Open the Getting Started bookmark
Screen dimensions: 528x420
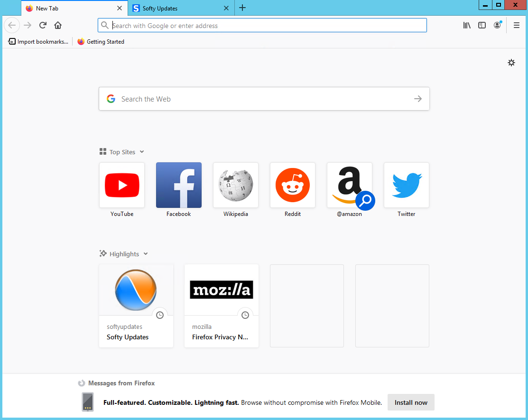pyautogui.click(x=101, y=41)
